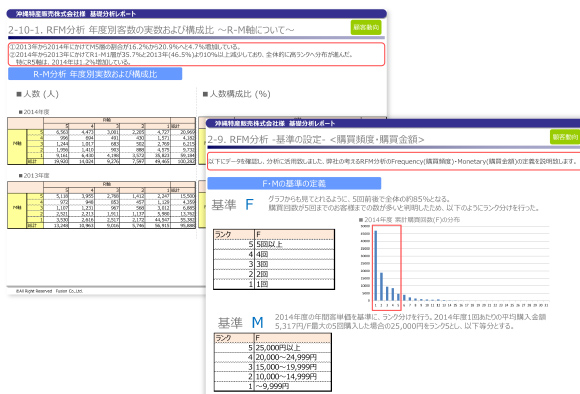
Task: Select the line starting '5,317円/F最大の5回購入した場合'
Action: click(x=395, y=326)
